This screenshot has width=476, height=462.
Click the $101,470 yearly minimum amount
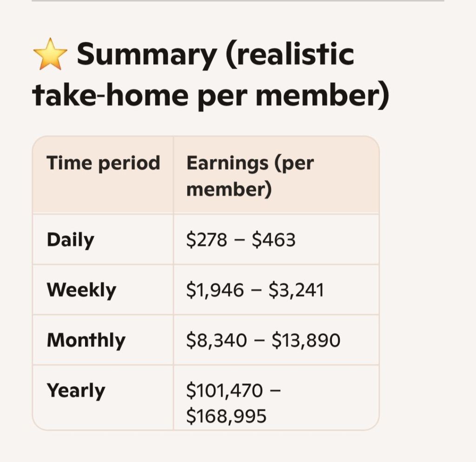coord(225,390)
